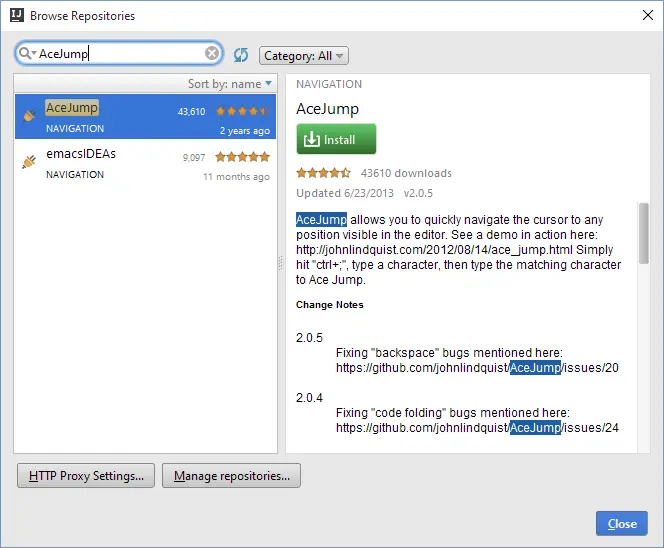Click the 2 years ago label
Image resolution: width=664 pixels, height=548 pixels.
click(245, 130)
